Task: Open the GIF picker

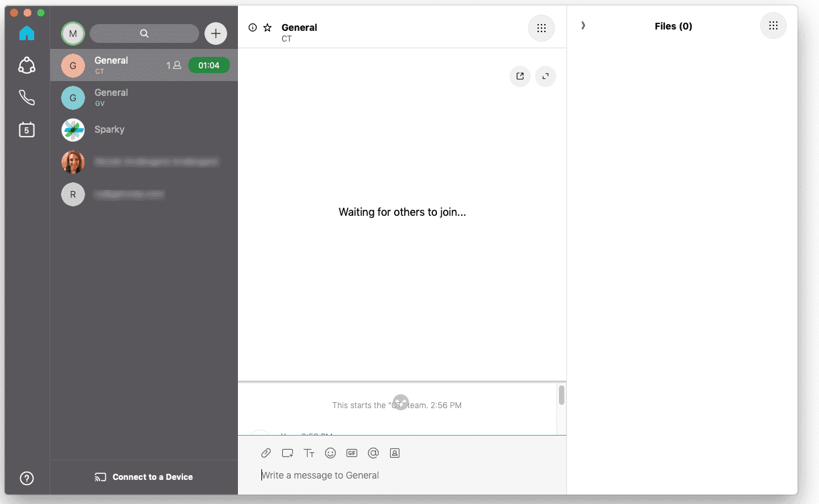Action: (x=352, y=453)
